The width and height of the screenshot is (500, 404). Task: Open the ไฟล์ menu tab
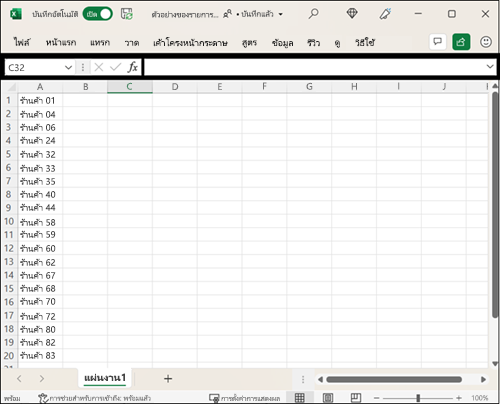[x=22, y=43]
